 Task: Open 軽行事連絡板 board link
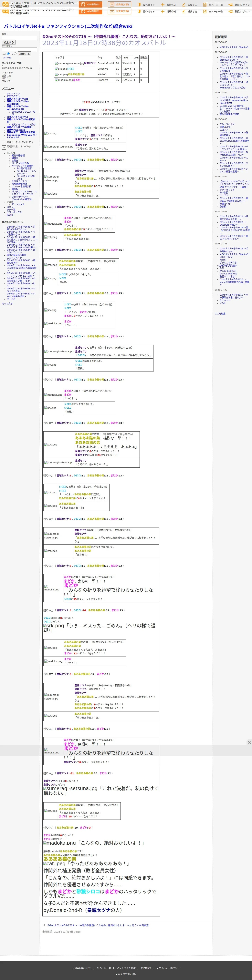click(18, 155)
